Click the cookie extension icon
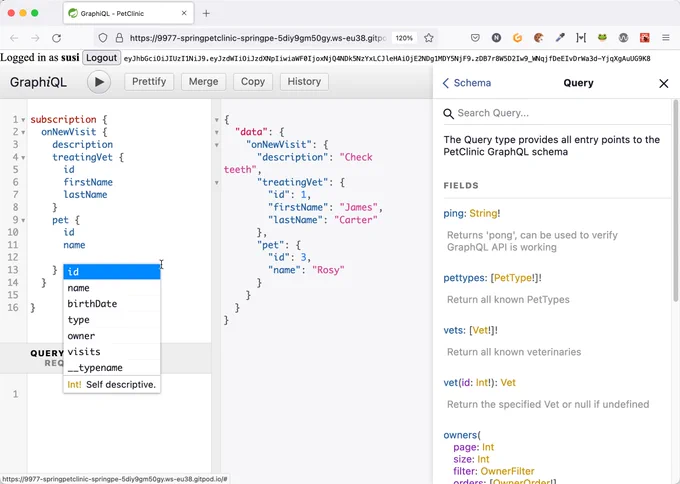 click(x=539, y=38)
